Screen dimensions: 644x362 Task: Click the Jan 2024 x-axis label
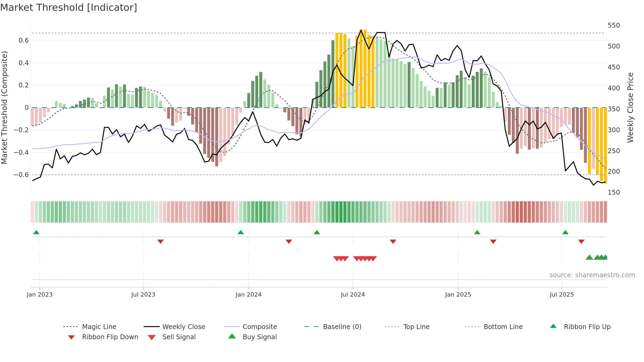tap(249, 294)
